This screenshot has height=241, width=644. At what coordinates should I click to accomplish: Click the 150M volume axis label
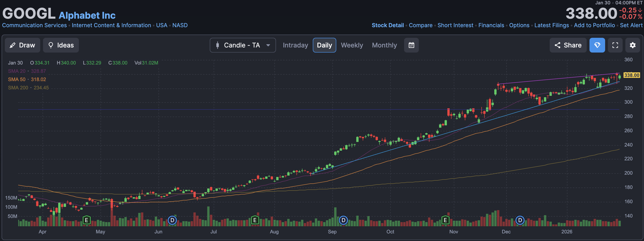[x=11, y=198]
